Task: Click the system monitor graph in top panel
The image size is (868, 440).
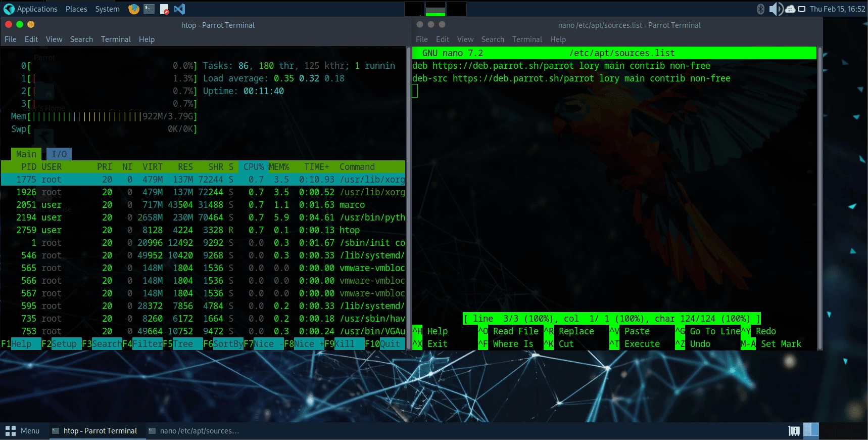Action: 436,9
